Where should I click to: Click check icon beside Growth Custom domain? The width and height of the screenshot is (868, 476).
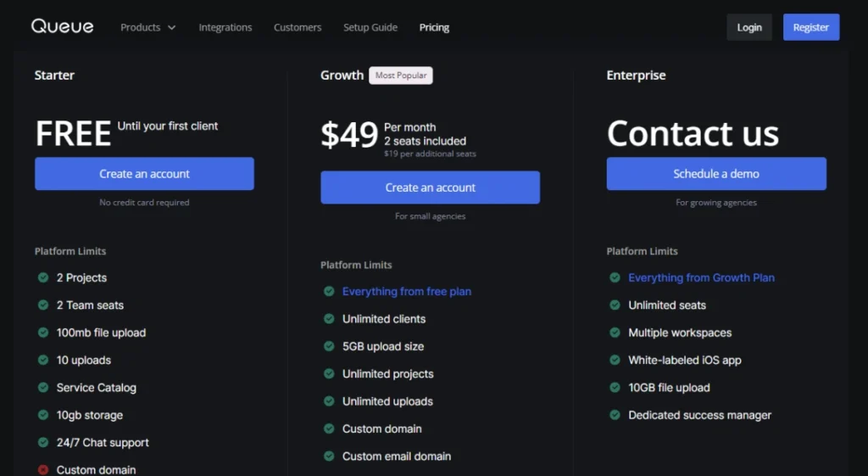[329, 428]
